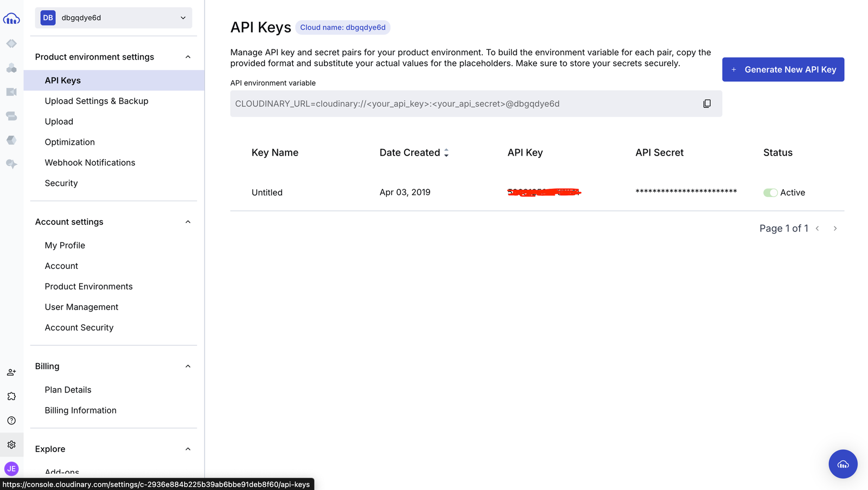Open the help question mark icon
Image resolution: width=868 pixels, height=490 pixels.
point(11,421)
